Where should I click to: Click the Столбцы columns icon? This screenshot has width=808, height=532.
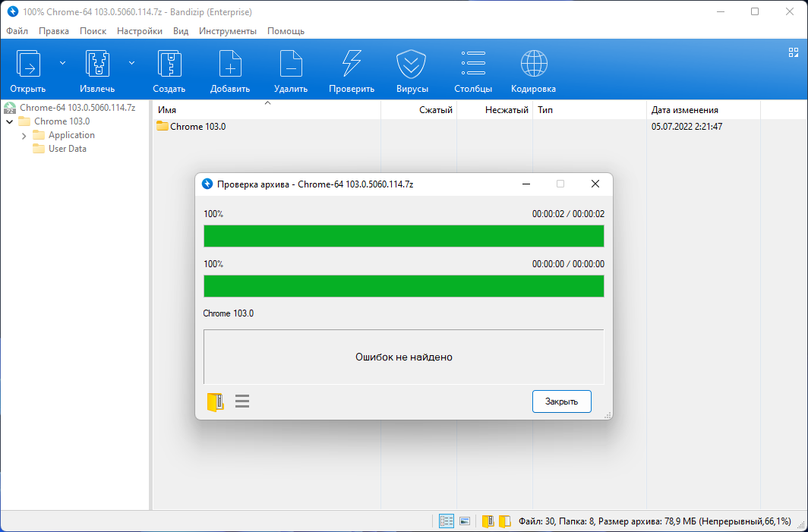[473, 64]
